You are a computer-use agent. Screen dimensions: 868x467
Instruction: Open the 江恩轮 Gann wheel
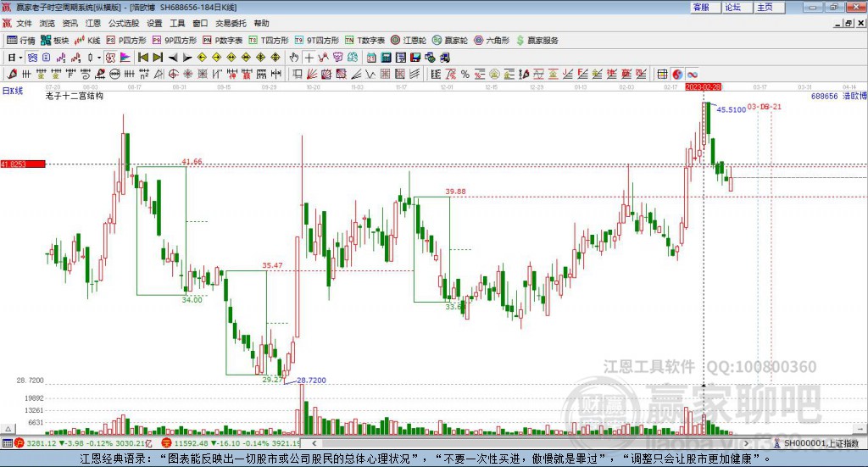tap(409, 41)
